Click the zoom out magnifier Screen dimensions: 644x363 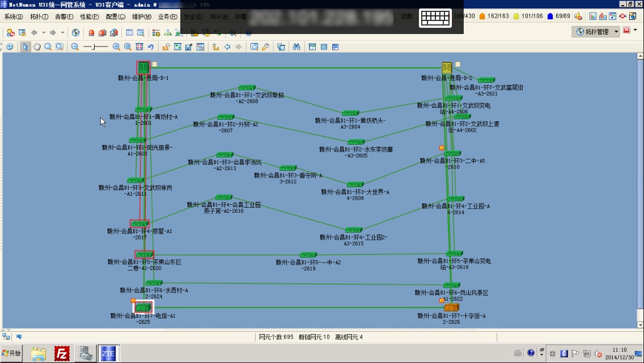(x=75, y=47)
